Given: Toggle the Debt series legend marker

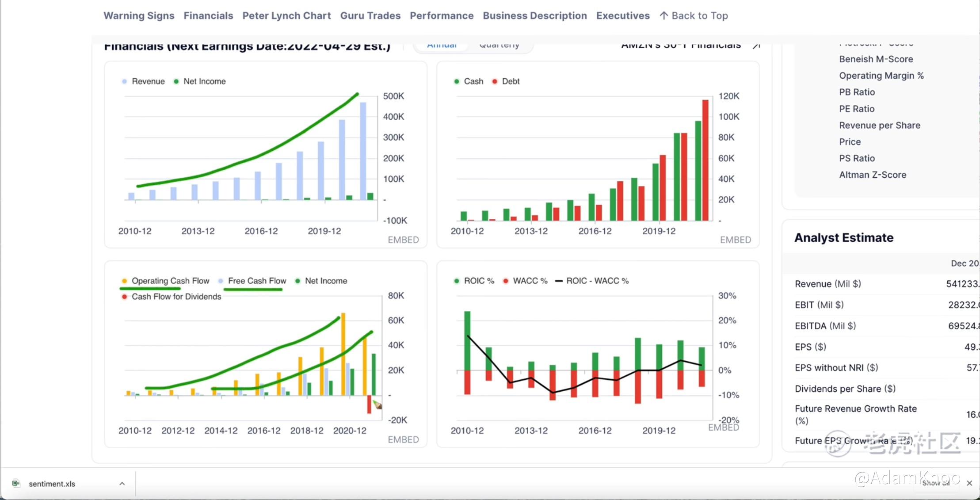Looking at the screenshot, I should (x=495, y=81).
